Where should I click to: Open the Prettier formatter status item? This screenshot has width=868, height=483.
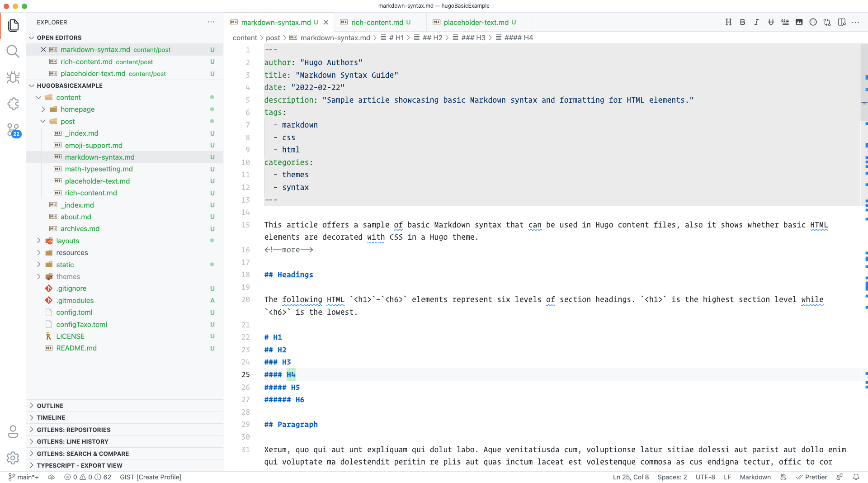click(812, 477)
